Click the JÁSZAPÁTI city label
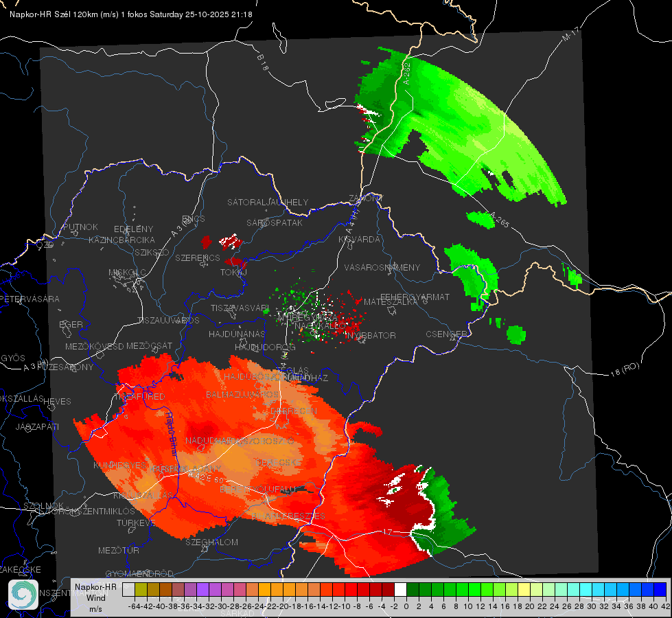672x618 pixels. [37, 426]
